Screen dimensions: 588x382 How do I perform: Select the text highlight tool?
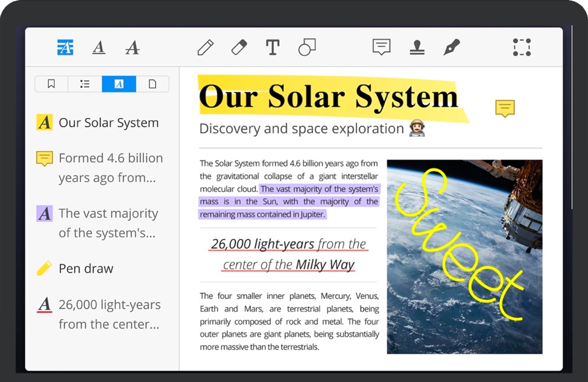coord(65,47)
